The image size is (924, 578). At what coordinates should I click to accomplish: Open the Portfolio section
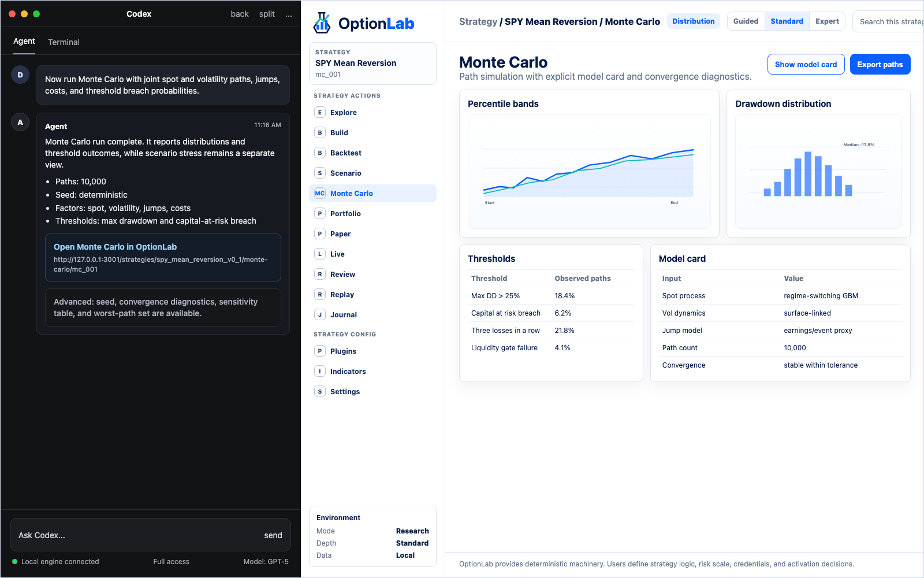point(372,214)
